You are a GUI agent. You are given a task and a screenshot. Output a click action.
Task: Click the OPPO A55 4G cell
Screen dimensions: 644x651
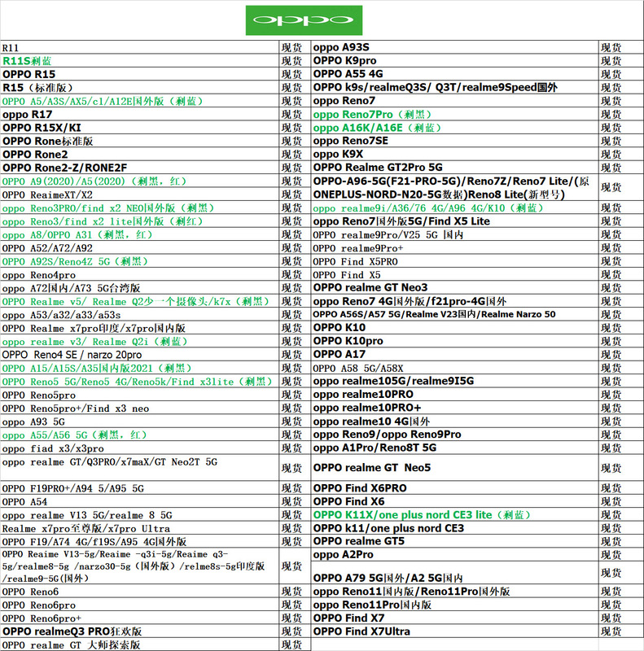click(x=454, y=74)
